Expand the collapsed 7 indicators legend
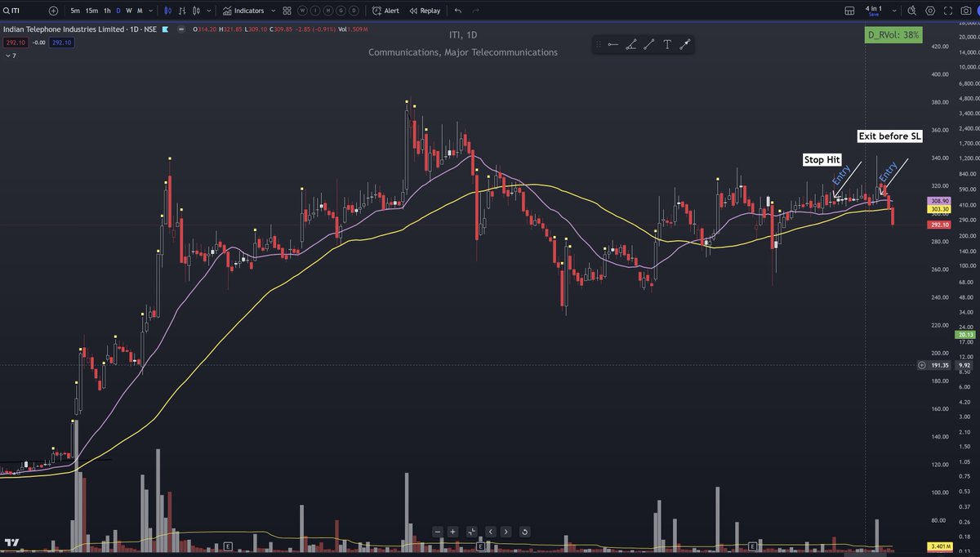The image size is (980, 557). click(11, 56)
